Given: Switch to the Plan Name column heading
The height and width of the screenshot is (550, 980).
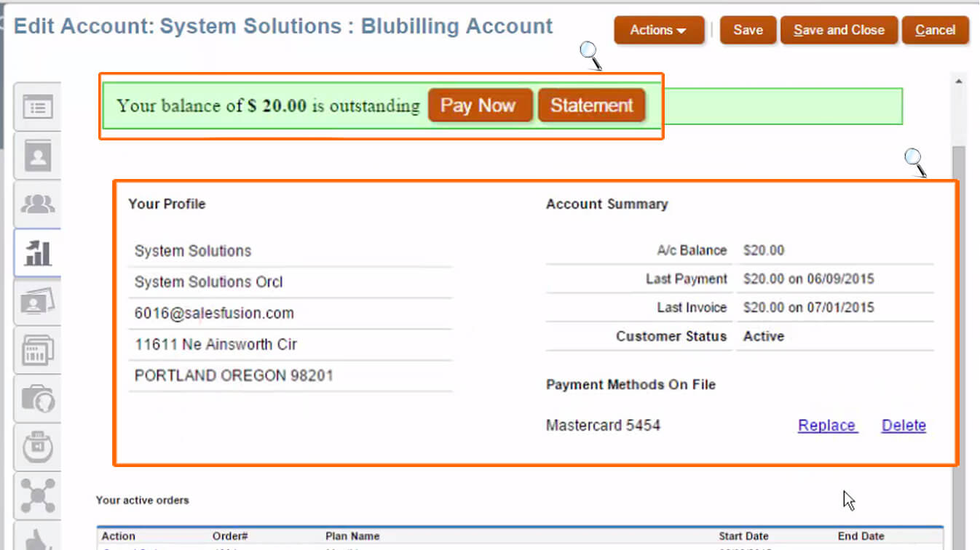Looking at the screenshot, I should (352, 535).
